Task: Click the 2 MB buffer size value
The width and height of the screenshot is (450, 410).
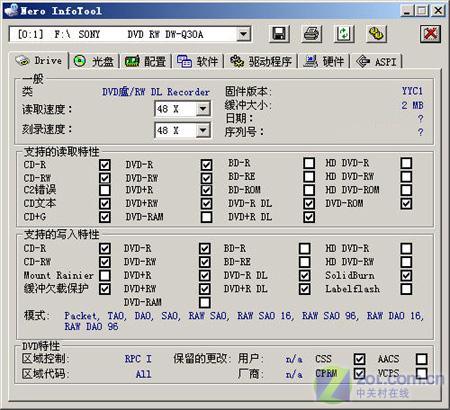Action: click(412, 105)
